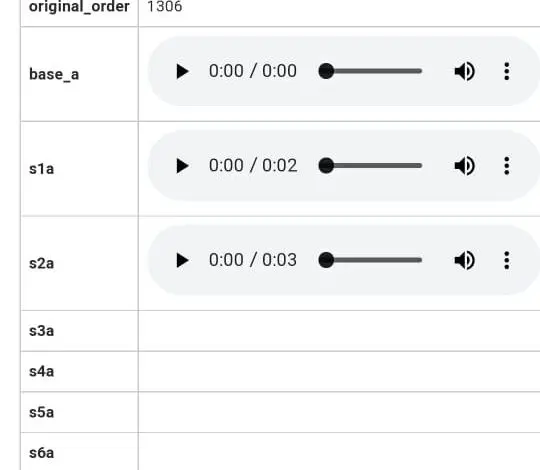
Task: Click the s1a slider thumb handle
Action: [x=326, y=166]
